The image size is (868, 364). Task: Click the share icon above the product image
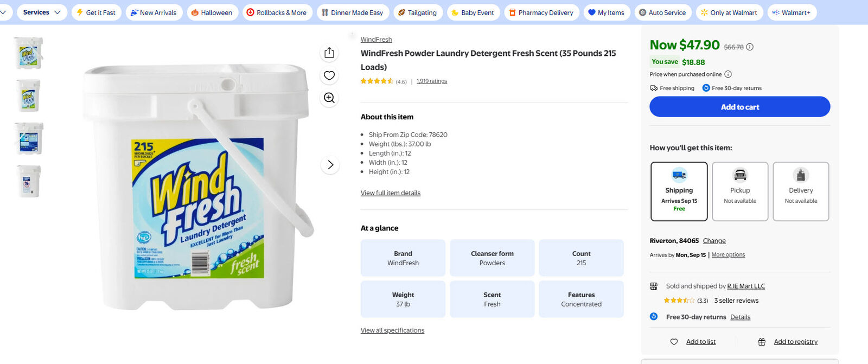tap(329, 53)
